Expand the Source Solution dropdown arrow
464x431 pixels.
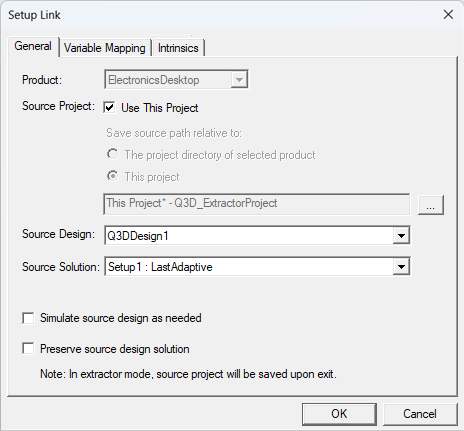401,267
